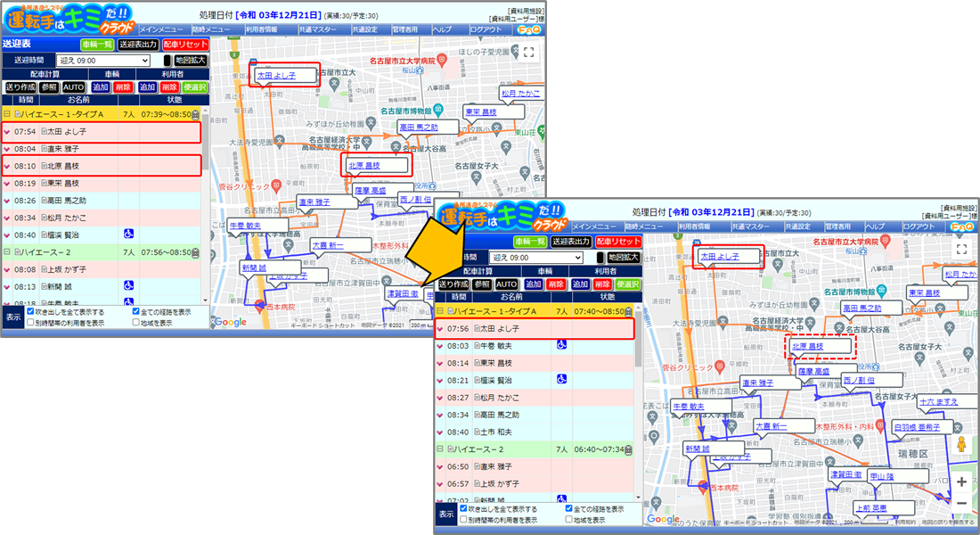Uncheck 全ての経路を表示 in front window
Viewport: 980px width, 535px height.
click(568, 509)
